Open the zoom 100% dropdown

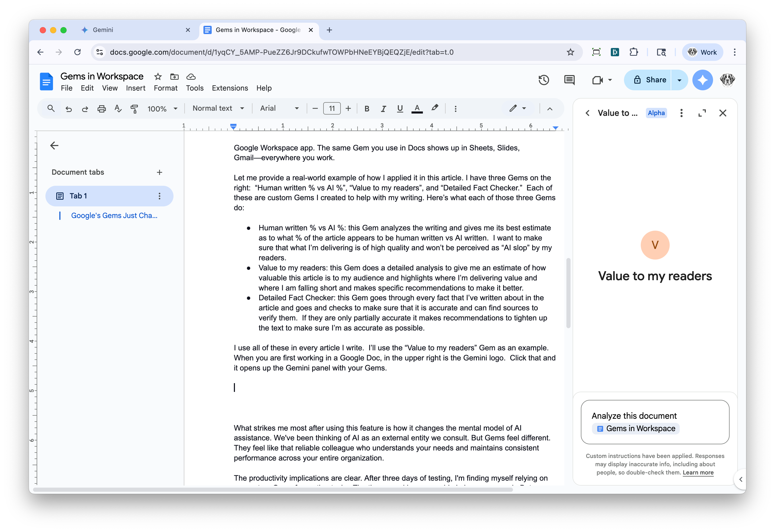(x=162, y=109)
